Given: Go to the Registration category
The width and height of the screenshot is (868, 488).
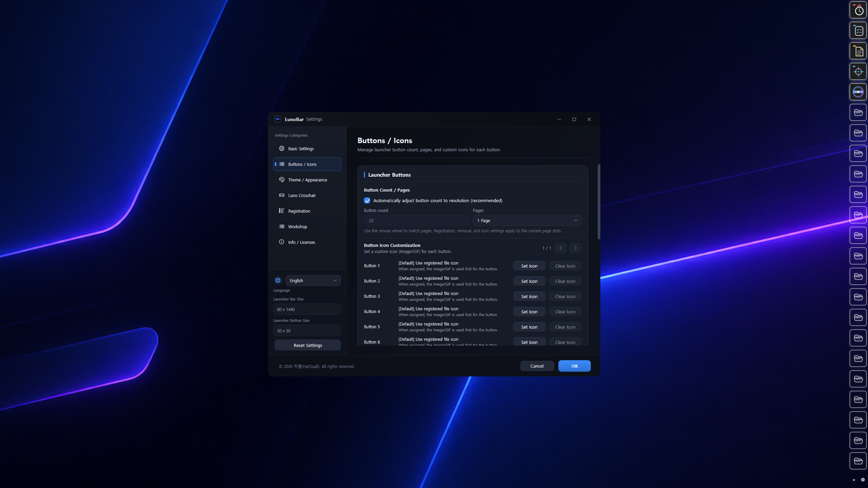Looking at the screenshot, I should pos(307,211).
